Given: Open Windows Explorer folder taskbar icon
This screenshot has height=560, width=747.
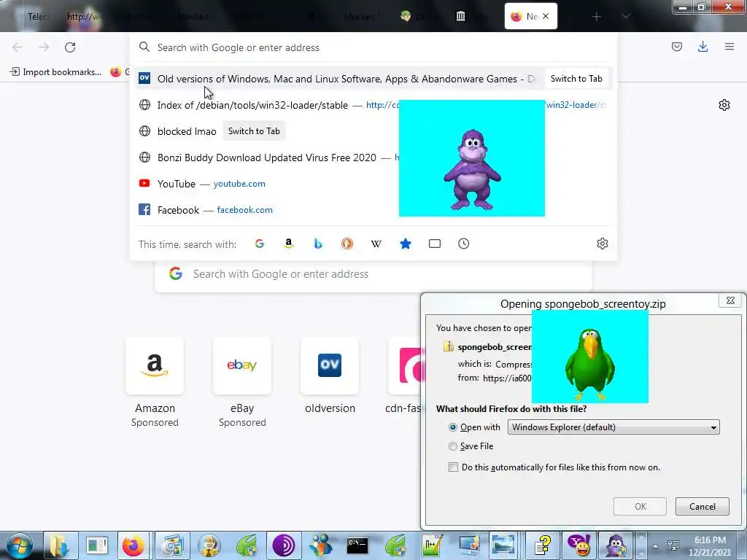Looking at the screenshot, I should tap(60, 545).
